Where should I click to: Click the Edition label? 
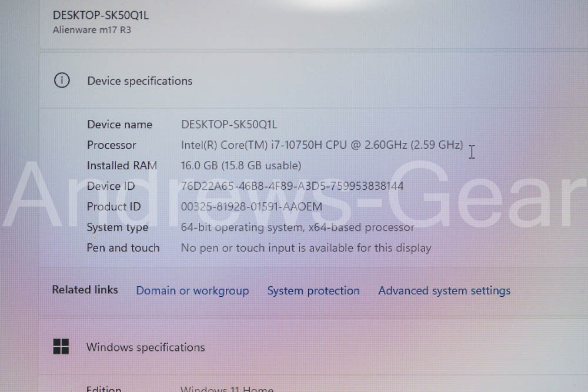pyautogui.click(x=104, y=388)
